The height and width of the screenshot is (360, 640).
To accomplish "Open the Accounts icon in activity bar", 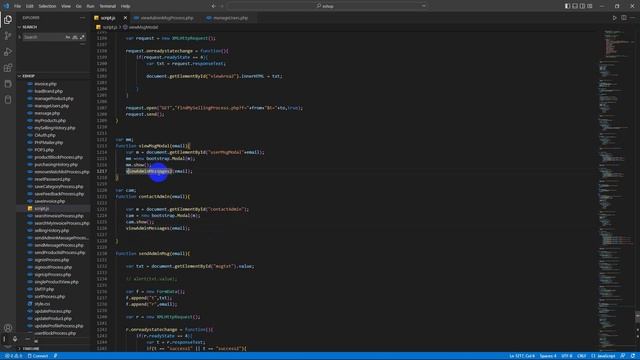I will tap(8, 328).
